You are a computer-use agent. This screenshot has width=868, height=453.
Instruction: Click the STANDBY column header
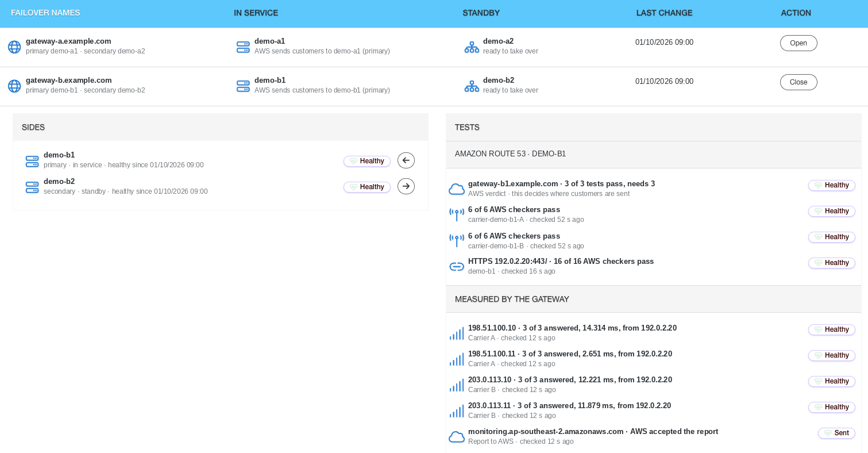click(481, 13)
